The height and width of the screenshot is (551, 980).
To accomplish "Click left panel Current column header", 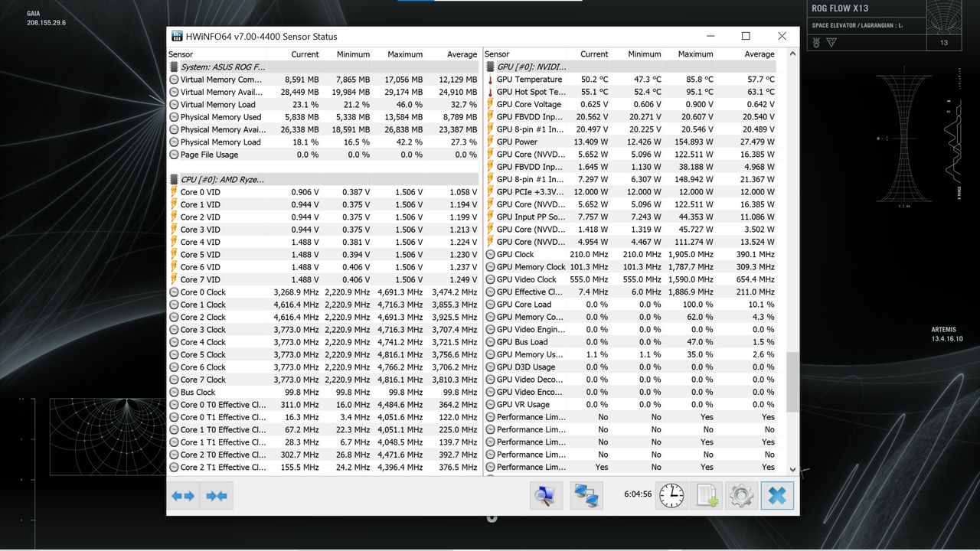I will point(305,54).
